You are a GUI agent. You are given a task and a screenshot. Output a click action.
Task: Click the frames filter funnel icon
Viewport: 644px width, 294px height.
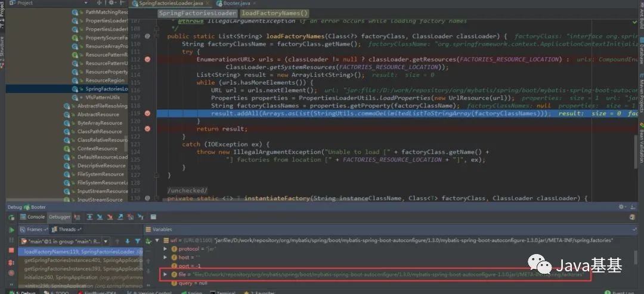point(138,241)
